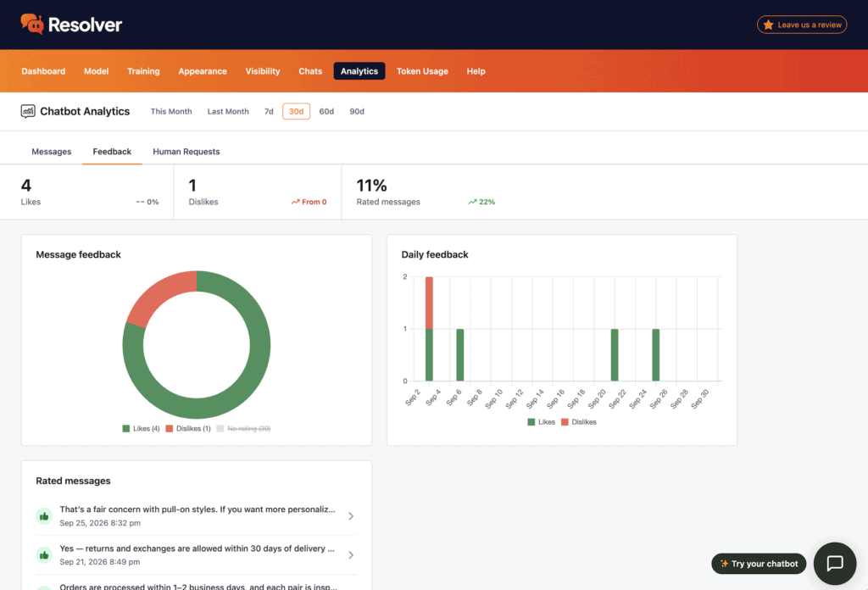Click the star icon in Leave us a review

click(768, 25)
